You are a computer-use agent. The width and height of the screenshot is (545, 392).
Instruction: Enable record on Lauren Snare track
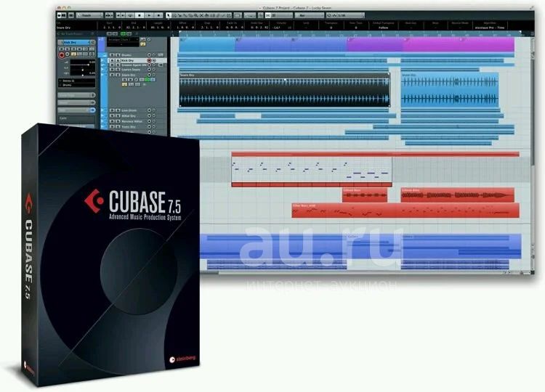point(149,70)
